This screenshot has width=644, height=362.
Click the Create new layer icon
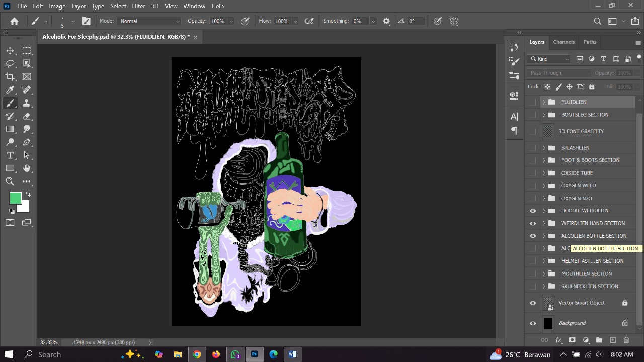point(613,340)
